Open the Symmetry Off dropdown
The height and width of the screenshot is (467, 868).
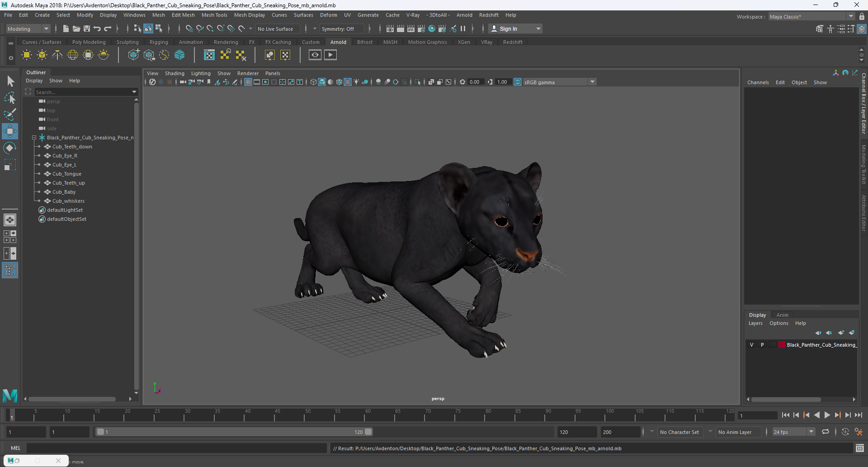[341, 29]
